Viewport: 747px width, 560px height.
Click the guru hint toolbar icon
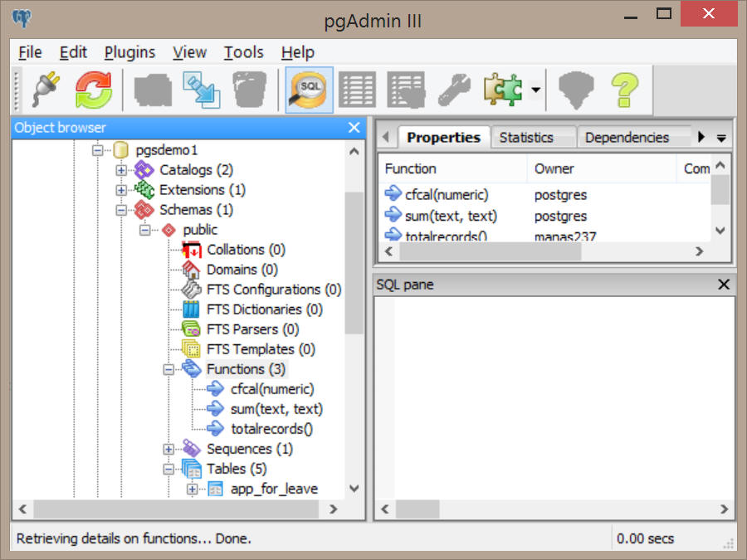577,90
